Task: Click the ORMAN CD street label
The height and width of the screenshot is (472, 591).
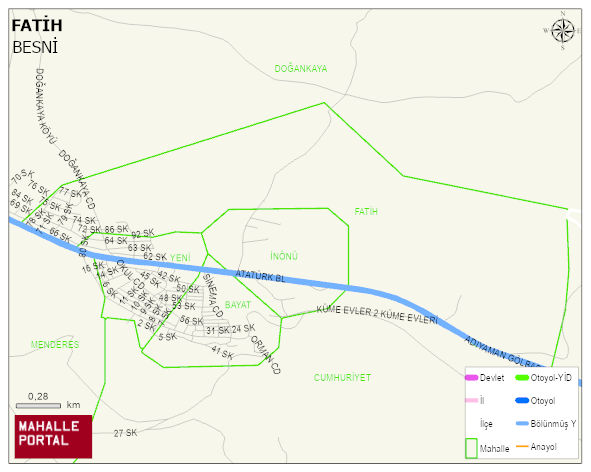Action: coord(266,355)
